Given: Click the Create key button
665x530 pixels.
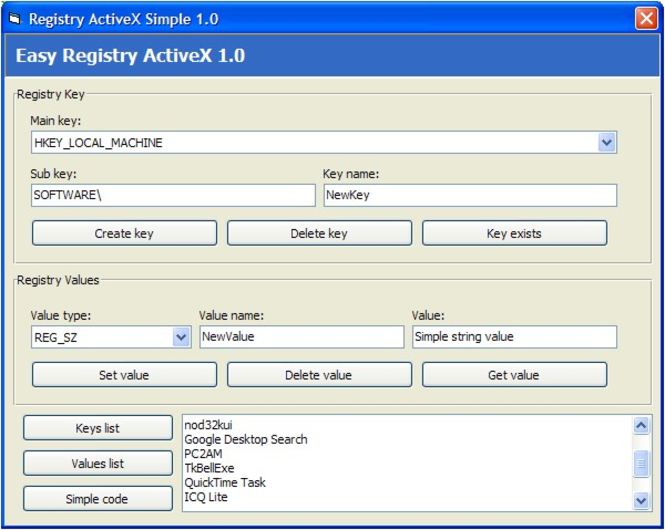Looking at the screenshot, I should pos(124,233).
